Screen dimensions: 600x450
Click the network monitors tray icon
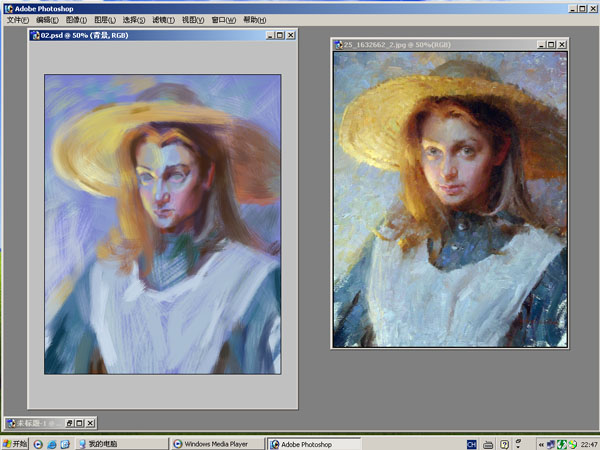click(551, 445)
